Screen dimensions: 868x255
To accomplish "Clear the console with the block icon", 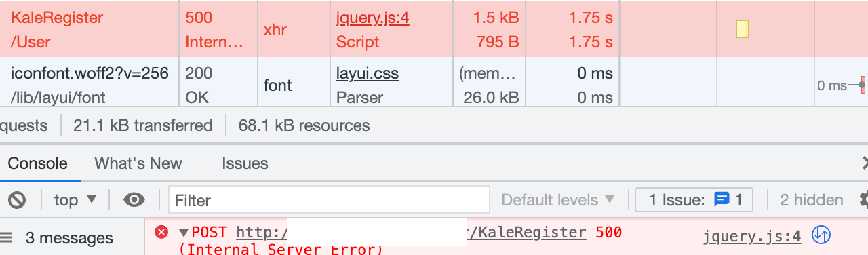I will pyautogui.click(x=17, y=200).
